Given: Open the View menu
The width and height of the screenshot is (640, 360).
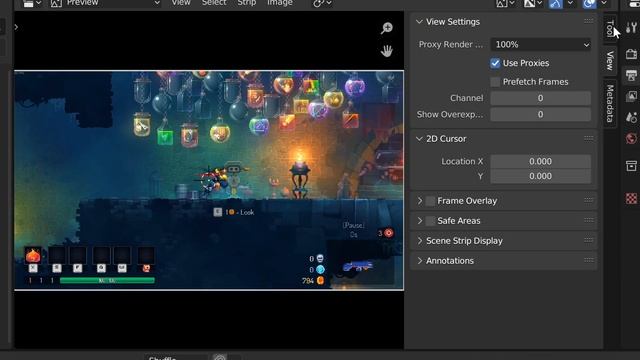Looking at the screenshot, I should [x=181, y=3].
